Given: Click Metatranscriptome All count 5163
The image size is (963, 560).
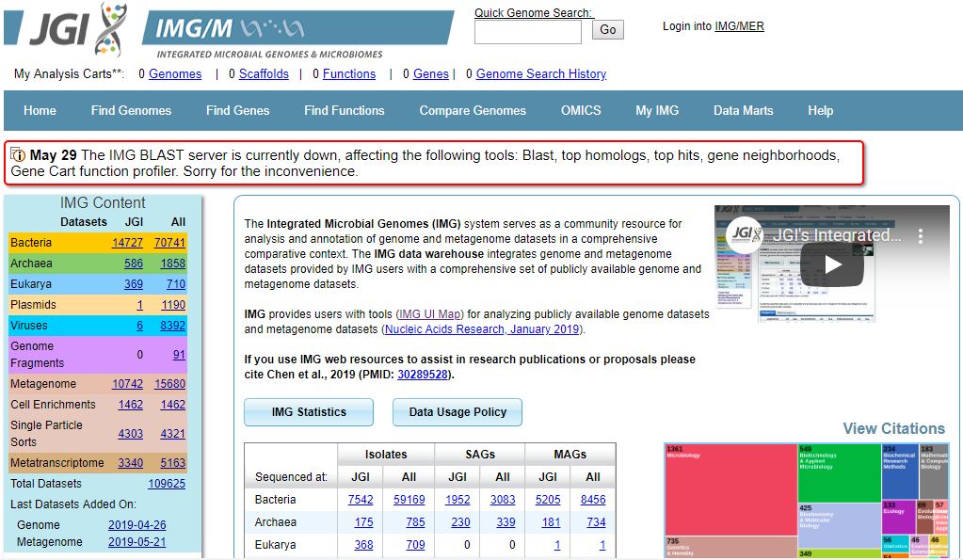Looking at the screenshot, I should (172, 463).
